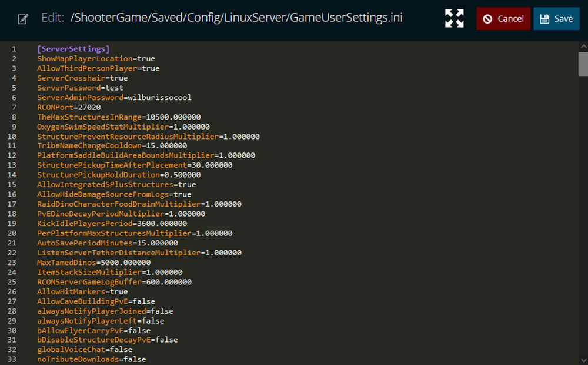Grab the vertical scrollbar thumb
The width and height of the screenshot is (588, 365).
(583, 64)
